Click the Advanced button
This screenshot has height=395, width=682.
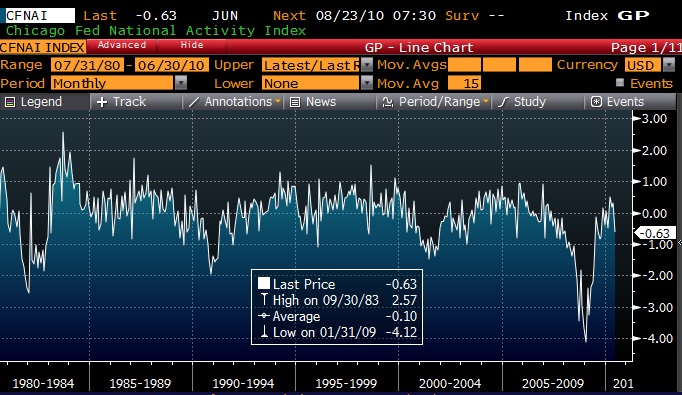(122, 45)
